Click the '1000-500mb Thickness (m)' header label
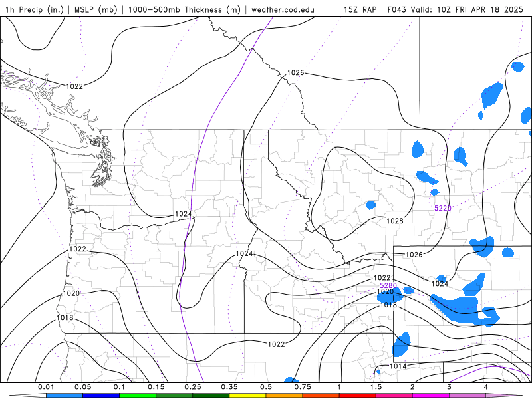 (x=184, y=9)
